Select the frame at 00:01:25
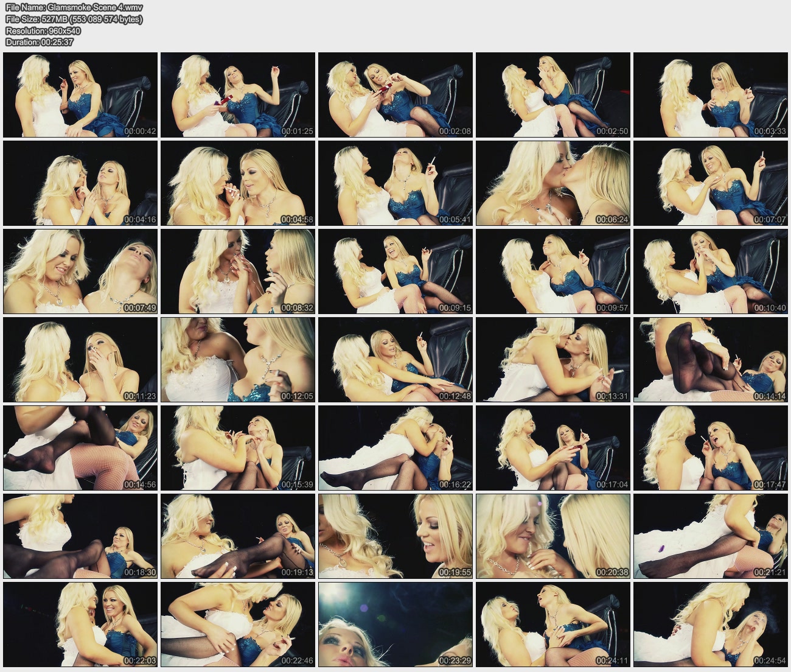The height and width of the screenshot is (672, 791). (238, 95)
